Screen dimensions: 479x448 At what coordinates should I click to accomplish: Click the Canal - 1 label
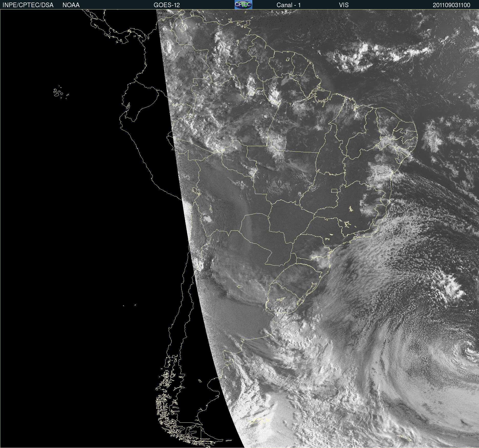(x=289, y=5)
